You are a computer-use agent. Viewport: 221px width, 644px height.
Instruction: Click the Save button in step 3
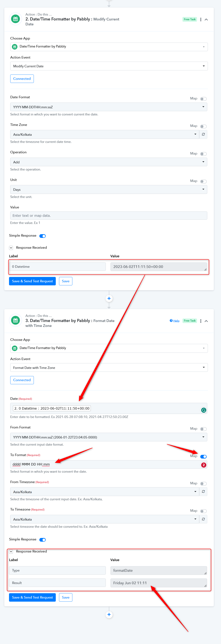coord(66,597)
